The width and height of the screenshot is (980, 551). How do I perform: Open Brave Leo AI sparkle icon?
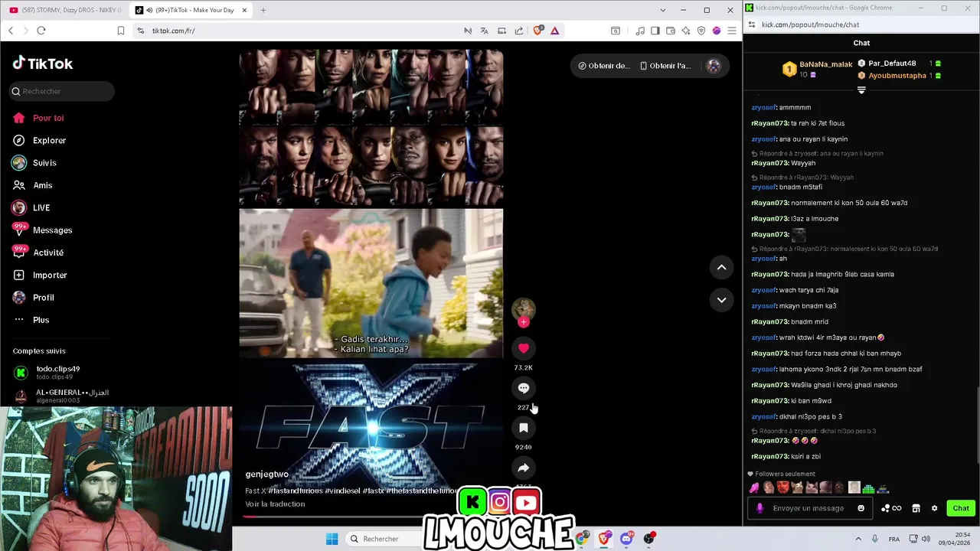pos(686,31)
